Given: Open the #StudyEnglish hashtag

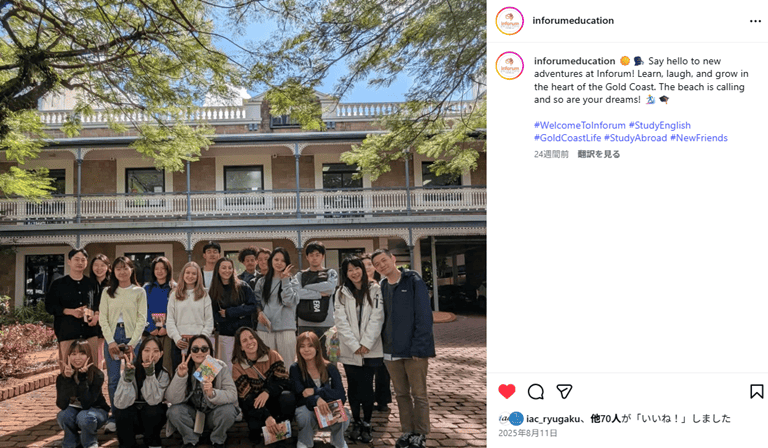Looking at the screenshot, I should point(660,125).
